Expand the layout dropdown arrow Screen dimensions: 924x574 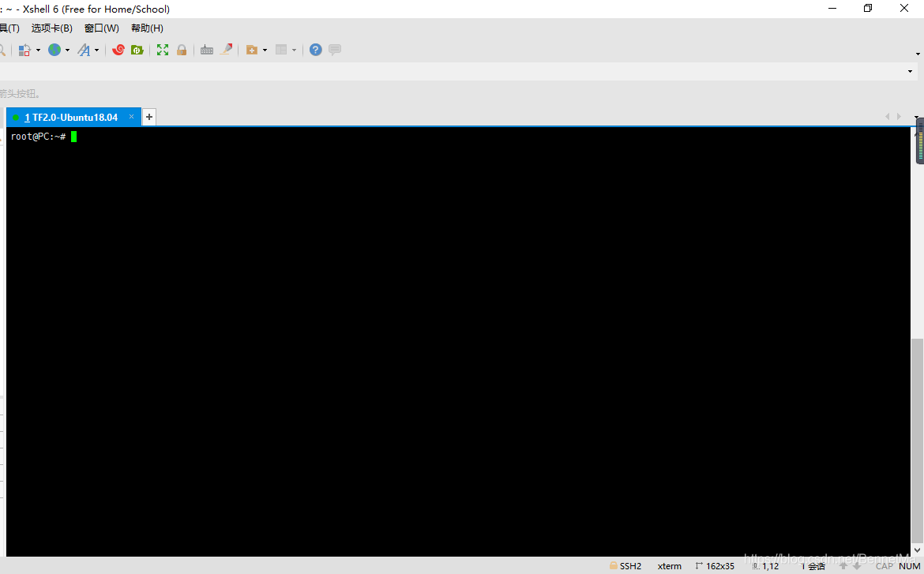(294, 50)
